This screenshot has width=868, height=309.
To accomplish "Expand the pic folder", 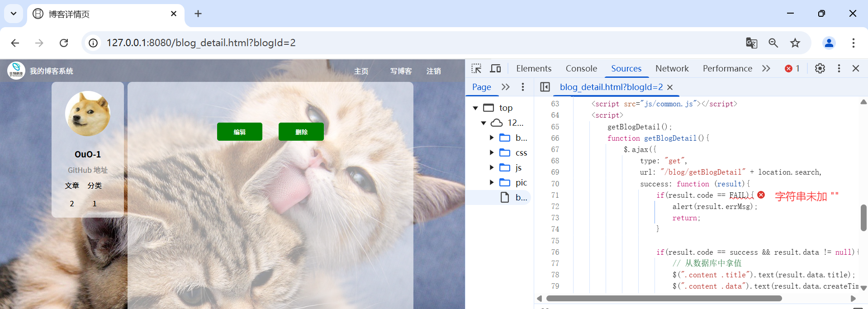I will tap(492, 182).
